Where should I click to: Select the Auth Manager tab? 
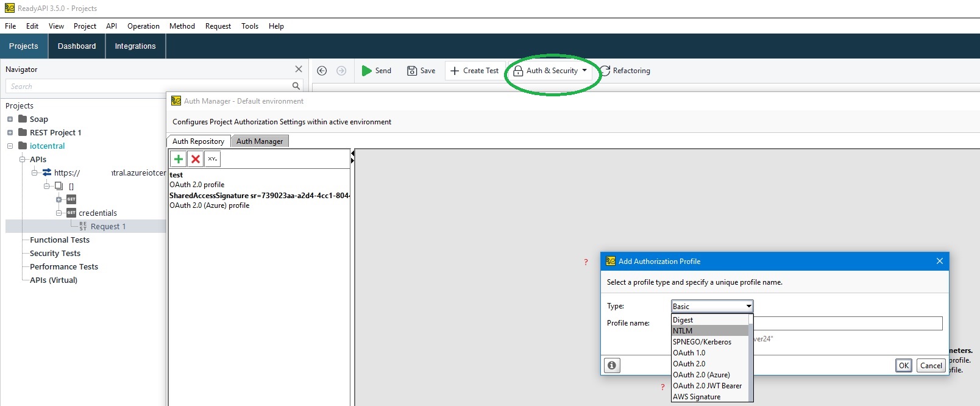[260, 141]
